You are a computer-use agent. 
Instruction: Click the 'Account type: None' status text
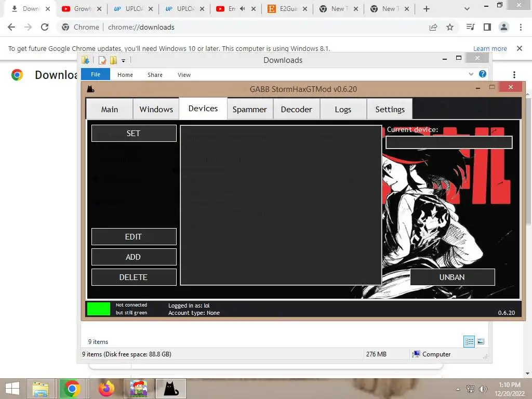194,313
